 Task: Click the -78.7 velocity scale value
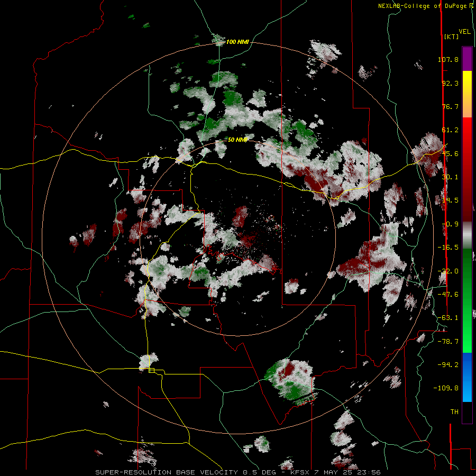(448, 342)
